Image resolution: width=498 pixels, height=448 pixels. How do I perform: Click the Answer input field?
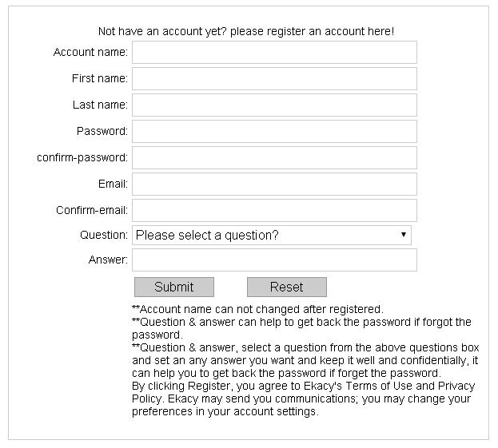tap(274, 260)
